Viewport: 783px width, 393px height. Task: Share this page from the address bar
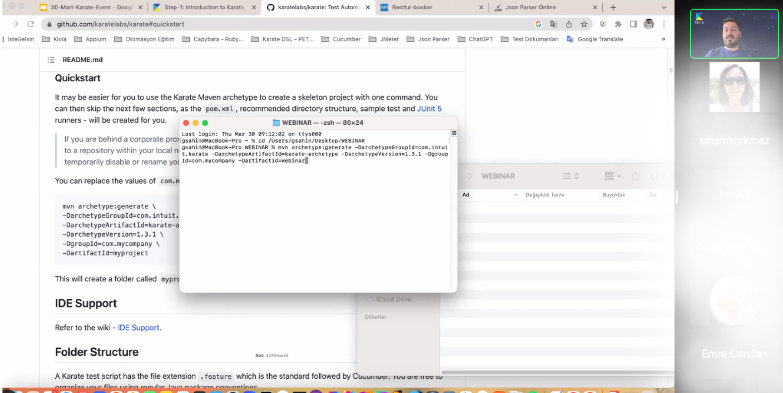click(569, 24)
